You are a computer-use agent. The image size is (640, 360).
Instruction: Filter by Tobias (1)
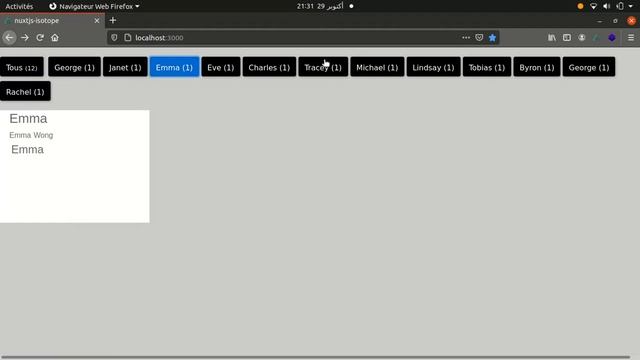(487, 67)
